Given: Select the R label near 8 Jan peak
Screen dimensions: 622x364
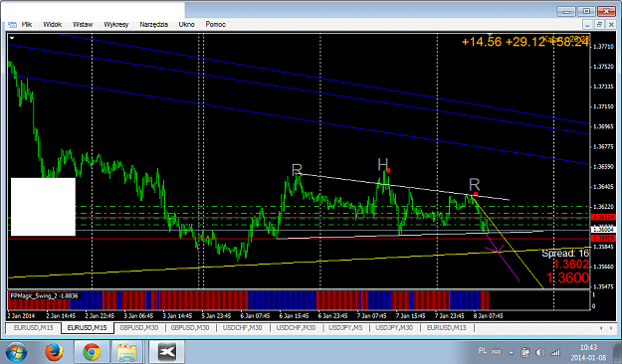Looking at the screenshot, I should (x=474, y=184).
